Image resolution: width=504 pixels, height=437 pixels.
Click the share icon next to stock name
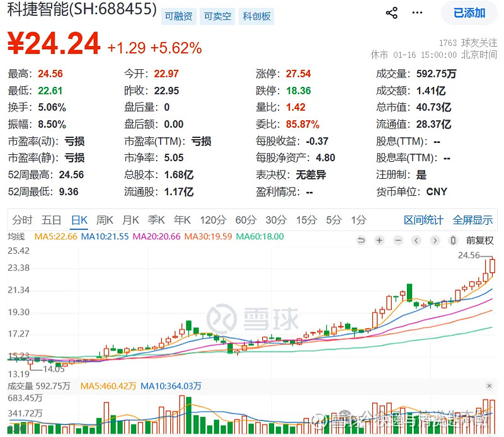tap(391, 12)
